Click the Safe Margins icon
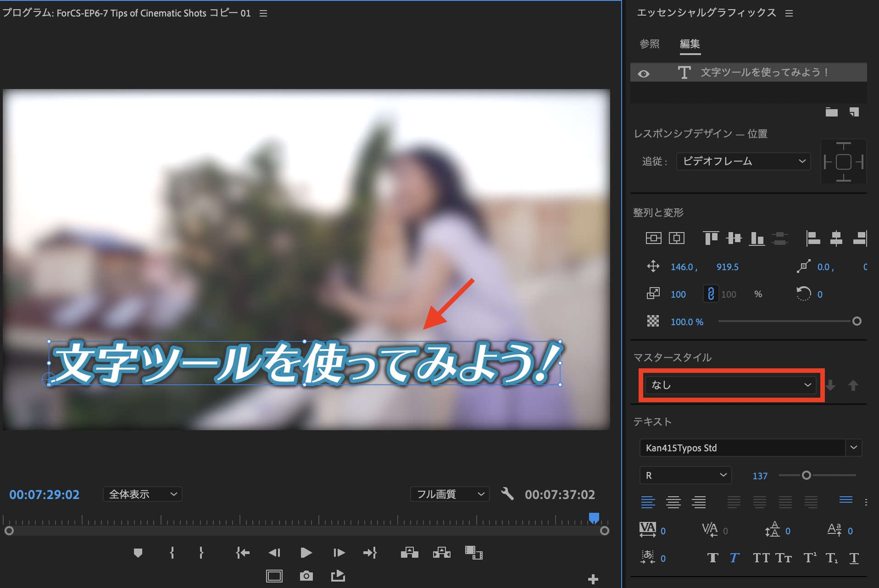 click(274, 576)
